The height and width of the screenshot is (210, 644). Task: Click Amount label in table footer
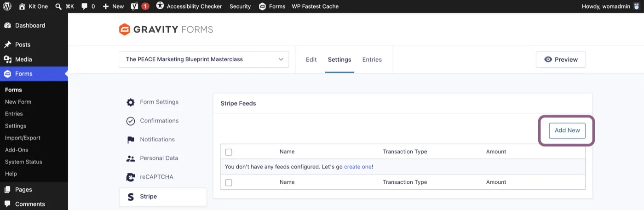pos(496,182)
